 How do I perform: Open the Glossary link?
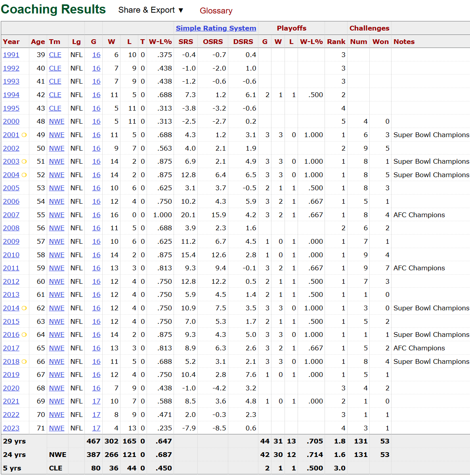click(x=216, y=11)
